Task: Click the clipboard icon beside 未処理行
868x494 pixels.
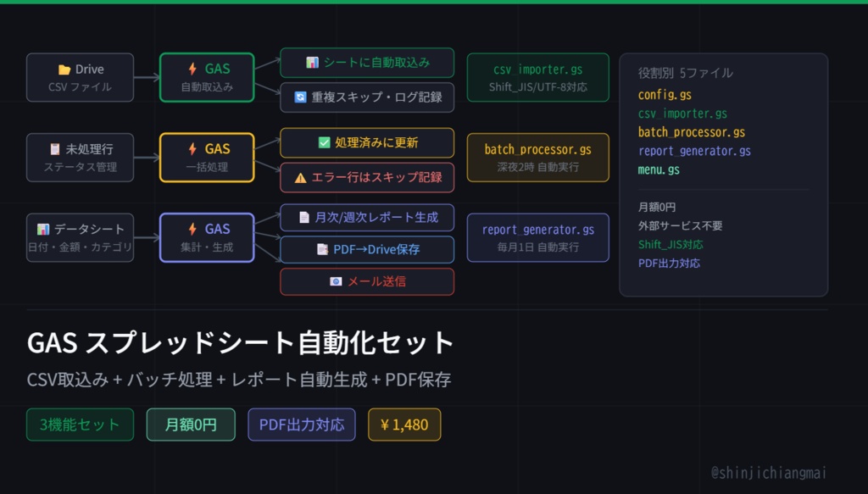Action: [55, 149]
